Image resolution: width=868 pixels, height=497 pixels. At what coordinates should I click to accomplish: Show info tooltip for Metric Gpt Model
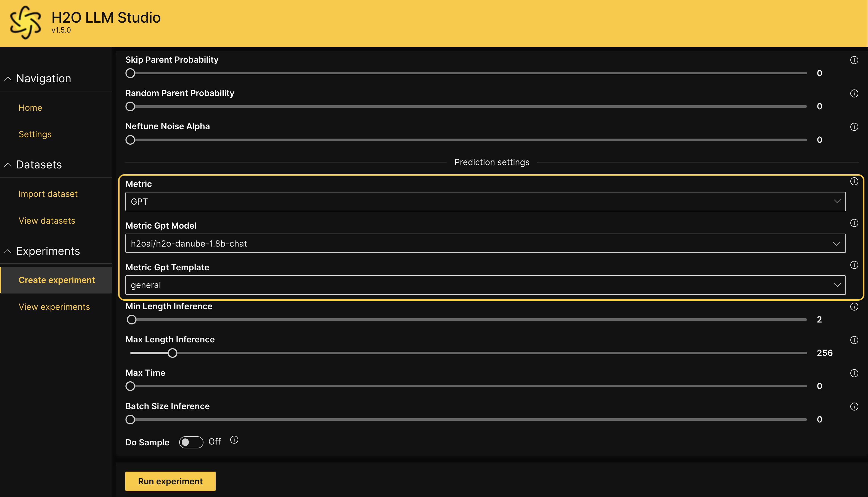click(854, 223)
